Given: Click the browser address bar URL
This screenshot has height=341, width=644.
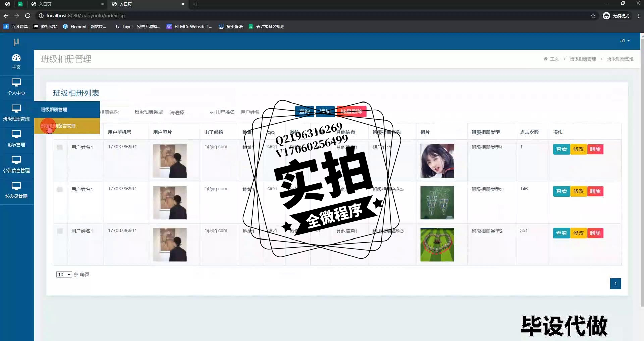Looking at the screenshot, I should 86,16.
